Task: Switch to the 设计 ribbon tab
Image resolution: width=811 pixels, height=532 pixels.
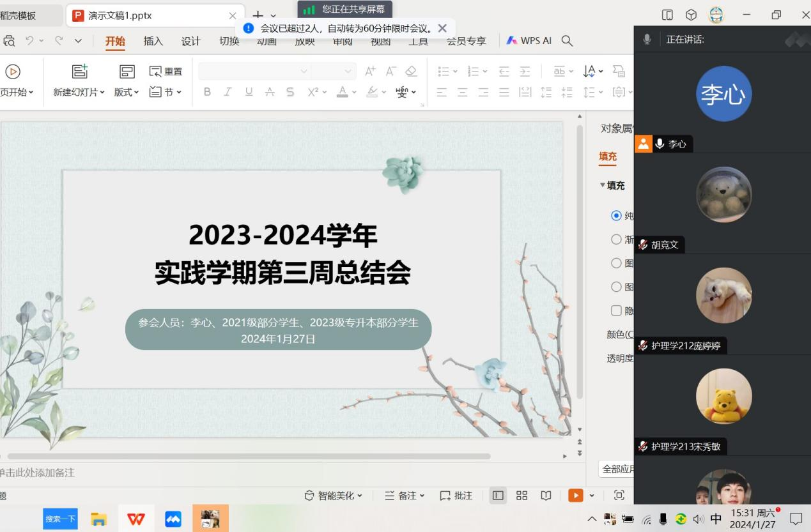Action: 190,41
